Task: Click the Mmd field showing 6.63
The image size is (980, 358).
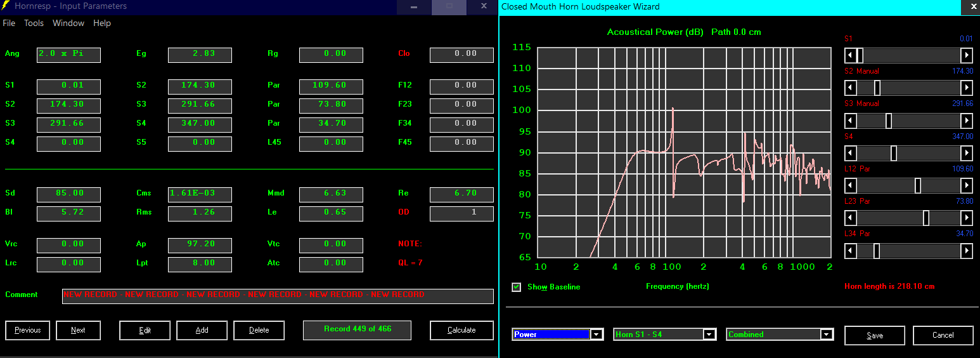Action: pos(331,194)
